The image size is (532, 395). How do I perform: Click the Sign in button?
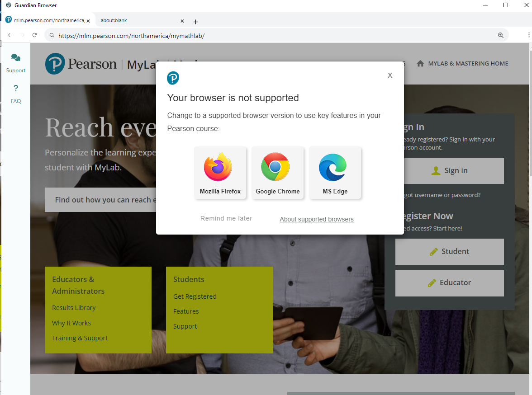tap(450, 171)
